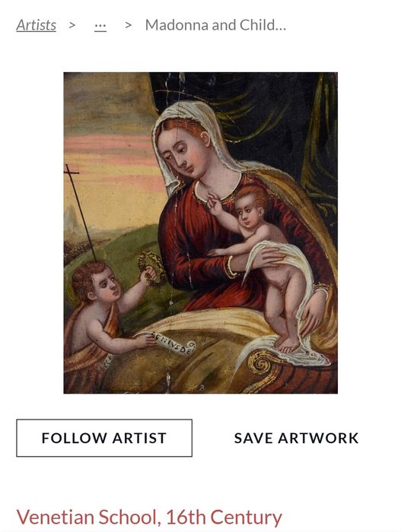This screenshot has height=532, width=401.
Task: Click the FOLLOW ARTIST button
Action: tap(104, 438)
